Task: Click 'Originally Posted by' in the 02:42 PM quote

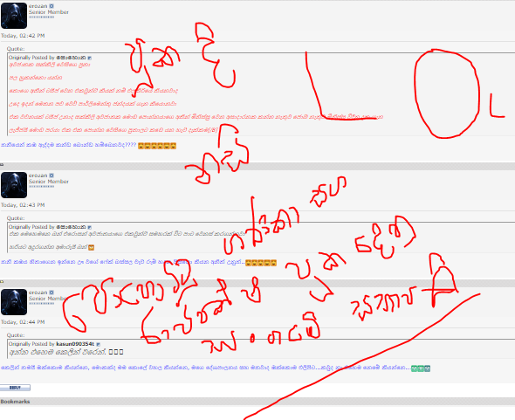Action: [x=31, y=58]
